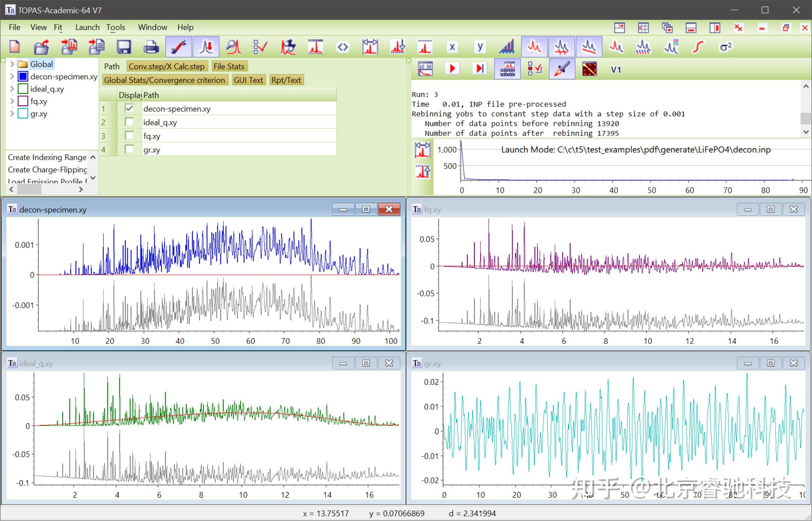Click the Print icon in toolbar
The width and height of the screenshot is (812, 521).
(x=151, y=47)
